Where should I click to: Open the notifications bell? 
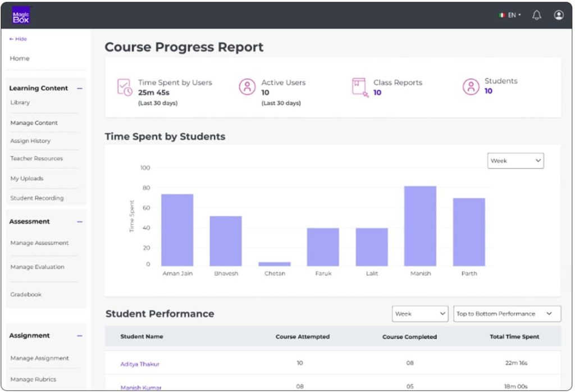click(536, 15)
